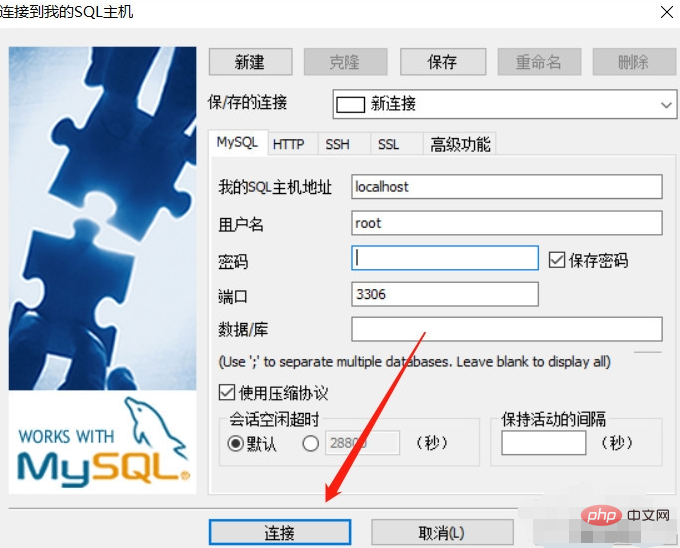Screen dimensions: 680x548
Task: Select the custom timeout radio button
Action: (311, 444)
